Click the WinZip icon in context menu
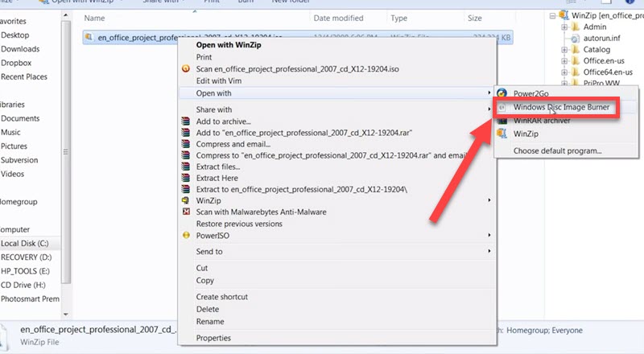Image resolution: width=644 pixels, height=354 pixels. pyautogui.click(x=186, y=200)
